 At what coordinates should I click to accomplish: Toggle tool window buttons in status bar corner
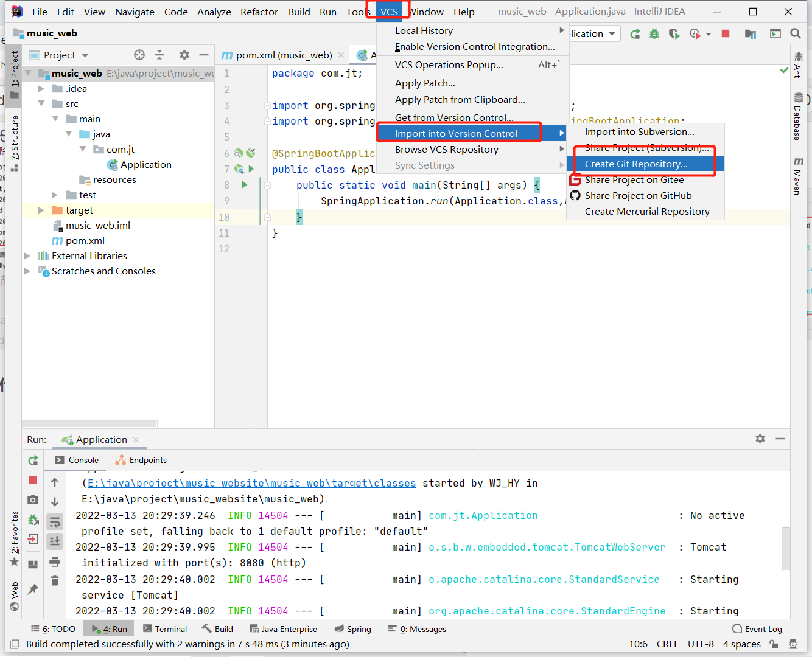coord(14,644)
